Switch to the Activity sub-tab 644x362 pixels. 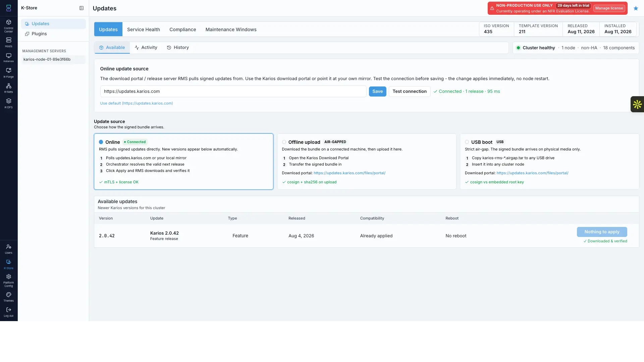[146, 48]
